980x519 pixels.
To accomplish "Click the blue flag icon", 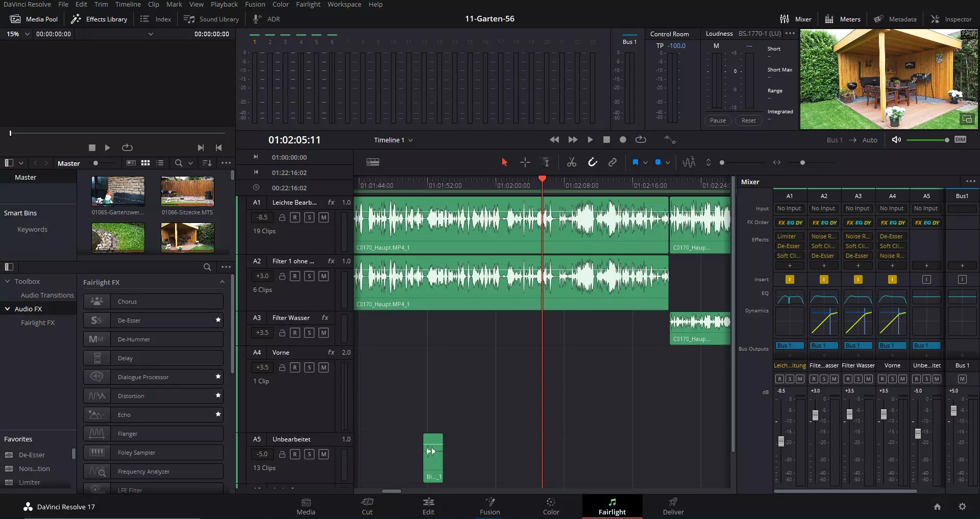I will (635, 162).
